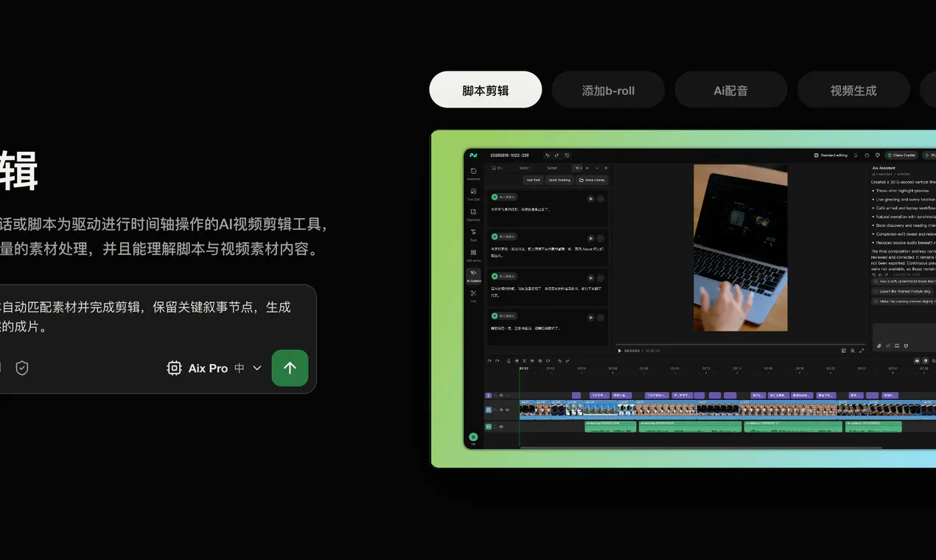Open Text Edit panel in editor sidebar
Screen dimensions: 936x560
click(473, 194)
